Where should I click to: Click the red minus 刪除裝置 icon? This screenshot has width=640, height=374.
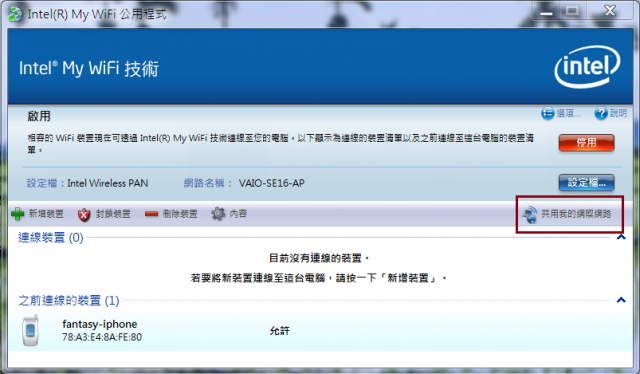tap(151, 214)
